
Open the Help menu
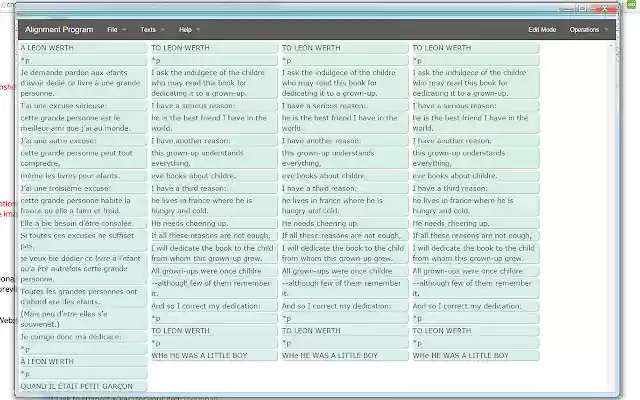(189, 29)
